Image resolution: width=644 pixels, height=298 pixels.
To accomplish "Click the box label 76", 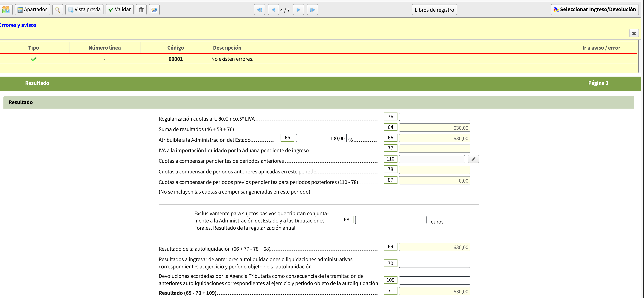I will 390,116.
